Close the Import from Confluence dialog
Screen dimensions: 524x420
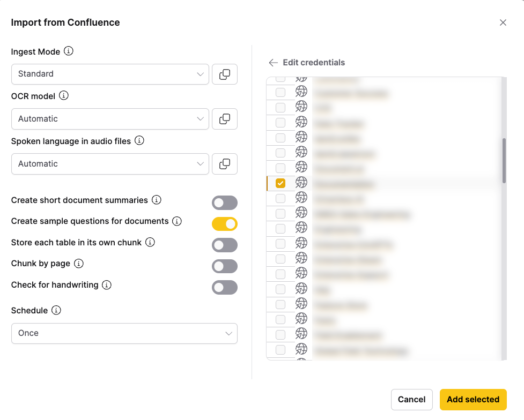(x=503, y=22)
